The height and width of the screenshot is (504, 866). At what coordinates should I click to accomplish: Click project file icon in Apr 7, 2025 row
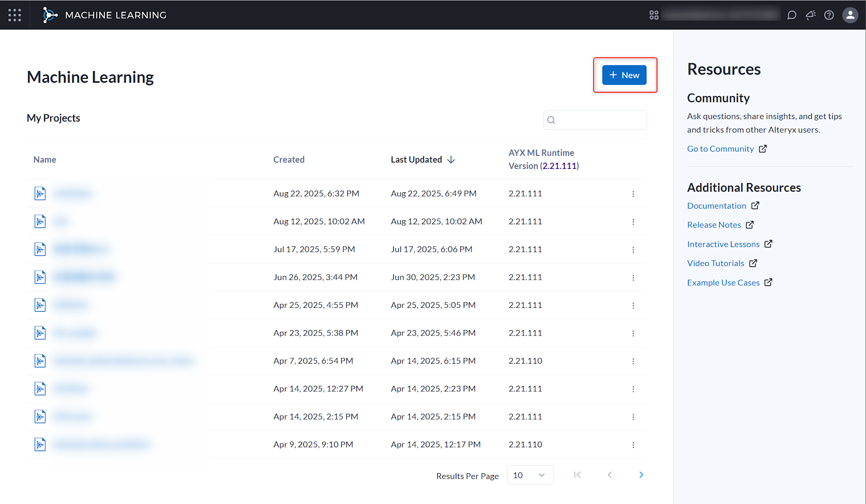(40, 361)
